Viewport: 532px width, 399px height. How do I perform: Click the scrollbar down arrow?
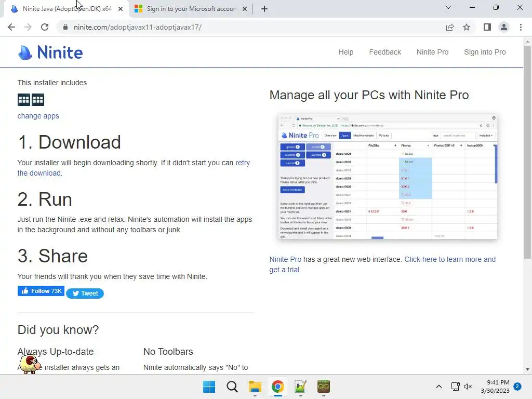(527, 369)
